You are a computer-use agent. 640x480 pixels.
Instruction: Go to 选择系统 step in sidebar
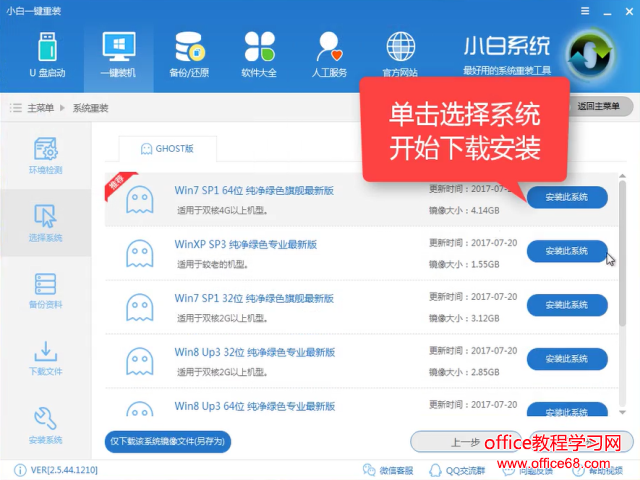[x=45, y=223]
